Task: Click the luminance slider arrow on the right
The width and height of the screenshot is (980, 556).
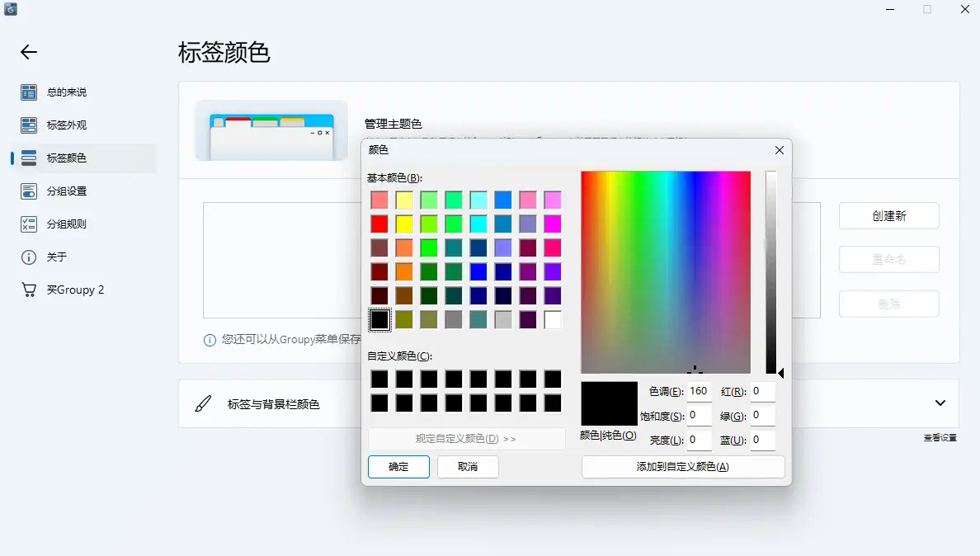Action: point(780,373)
